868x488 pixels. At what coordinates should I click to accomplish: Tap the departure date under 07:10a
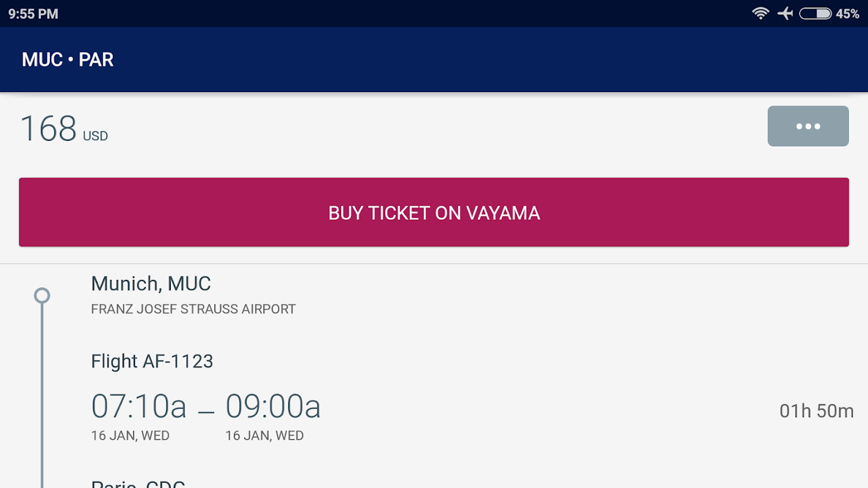(x=130, y=436)
